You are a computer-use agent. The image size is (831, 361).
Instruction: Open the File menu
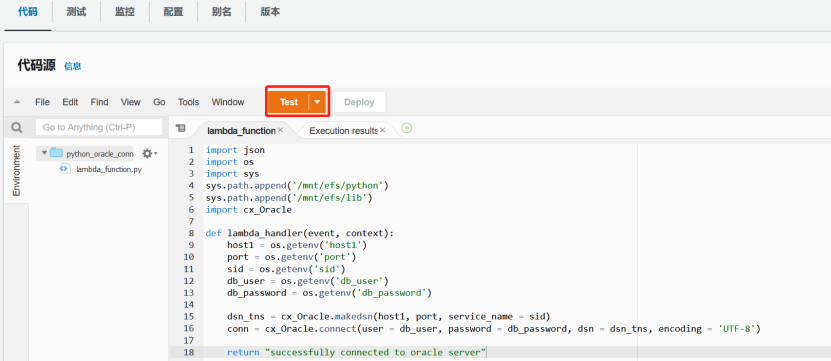(x=42, y=102)
